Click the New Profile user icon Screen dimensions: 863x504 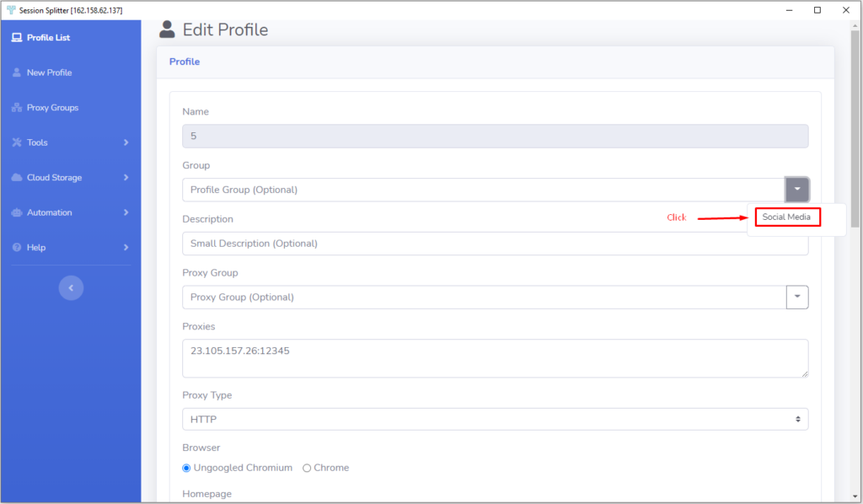point(17,72)
